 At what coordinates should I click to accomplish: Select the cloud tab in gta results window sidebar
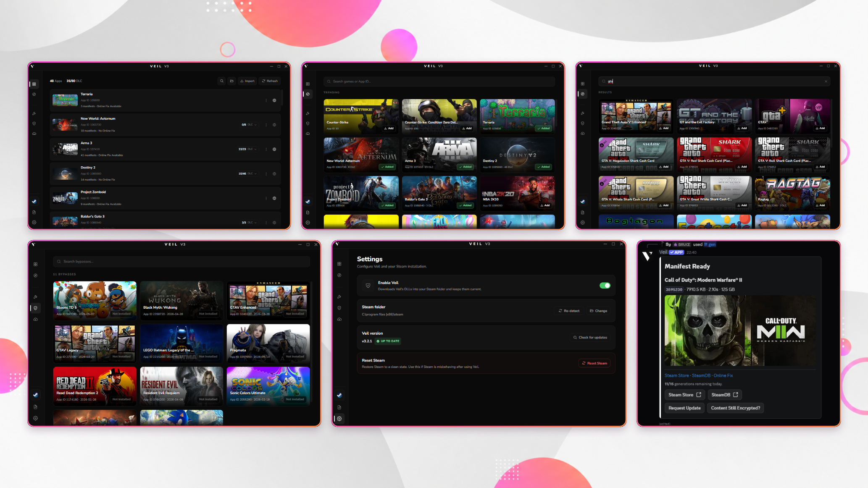[x=583, y=134]
